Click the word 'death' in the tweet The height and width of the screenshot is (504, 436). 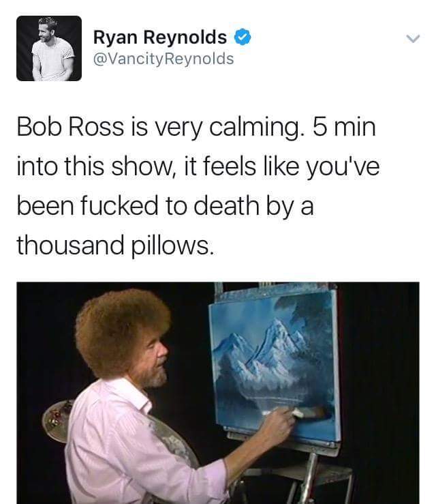pyautogui.click(x=226, y=206)
